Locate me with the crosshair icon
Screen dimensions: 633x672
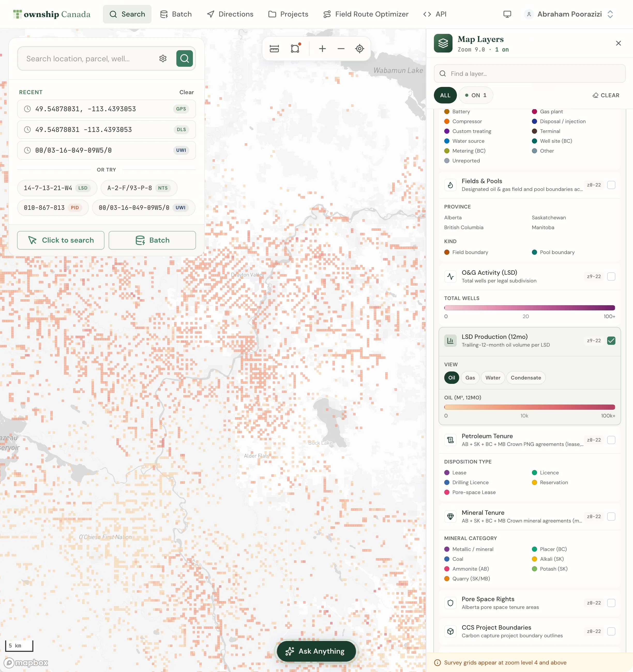point(360,49)
